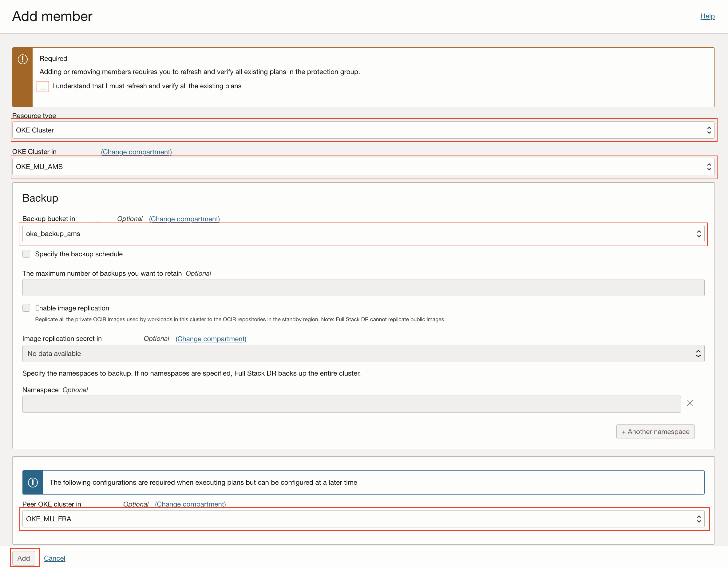The width and height of the screenshot is (728, 568).
Task: Click the OKE_MU_FRA selector arrows icon
Action: tap(699, 519)
